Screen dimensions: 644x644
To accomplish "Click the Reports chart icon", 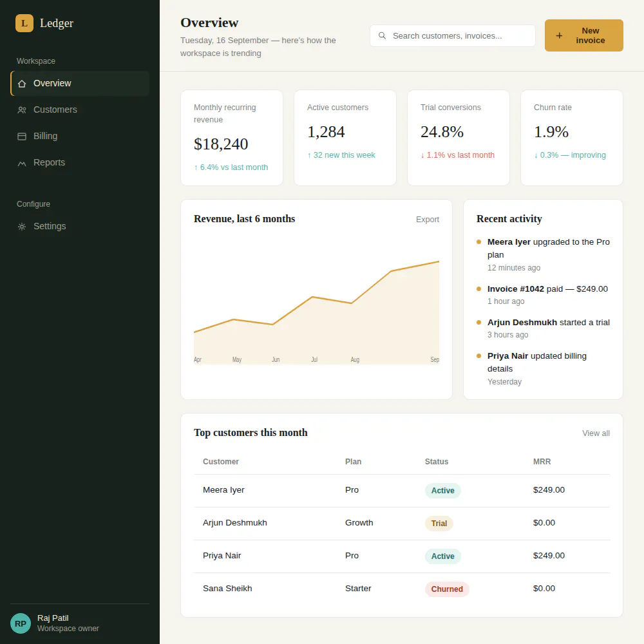I will pos(22,163).
